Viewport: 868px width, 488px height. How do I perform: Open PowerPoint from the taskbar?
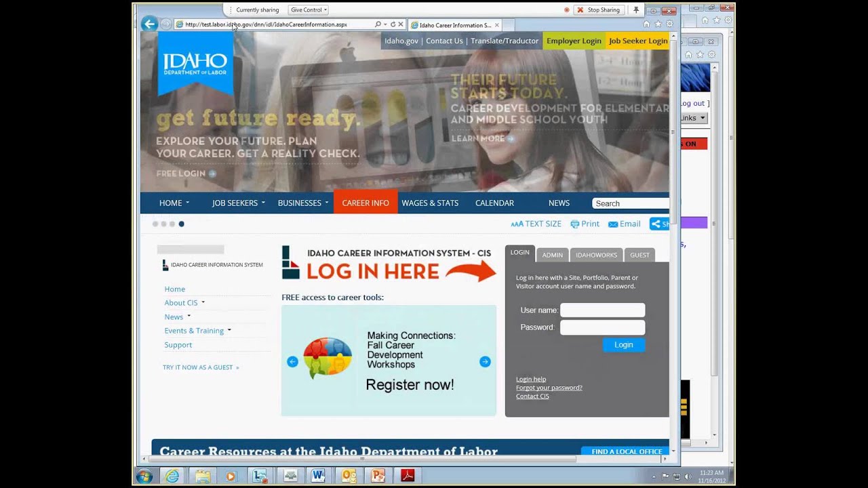[378, 476]
